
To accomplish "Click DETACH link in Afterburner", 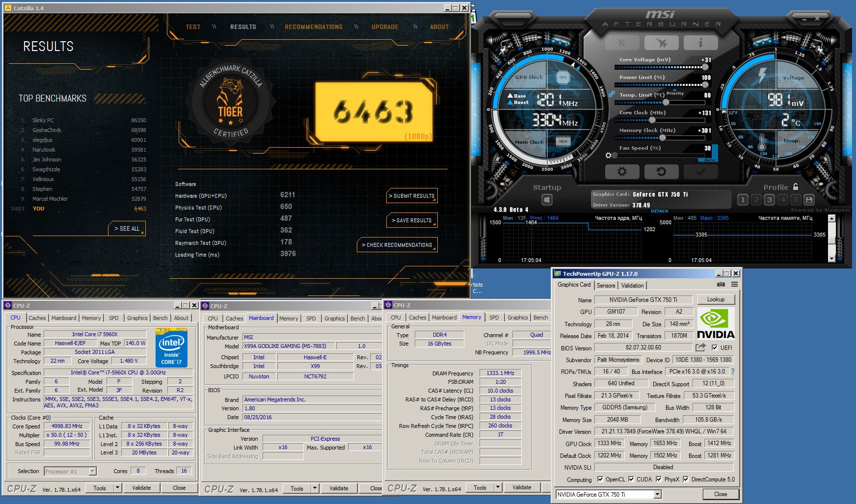I will tap(659, 211).
